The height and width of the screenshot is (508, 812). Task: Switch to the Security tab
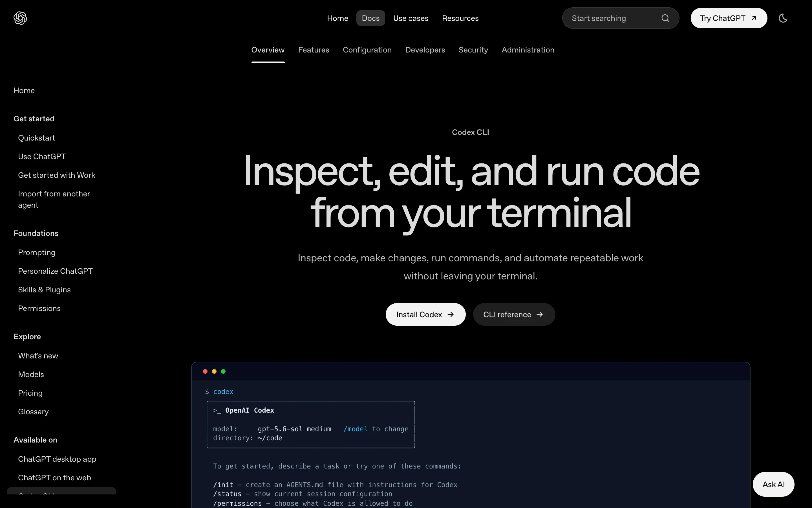[x=473, y=50]
